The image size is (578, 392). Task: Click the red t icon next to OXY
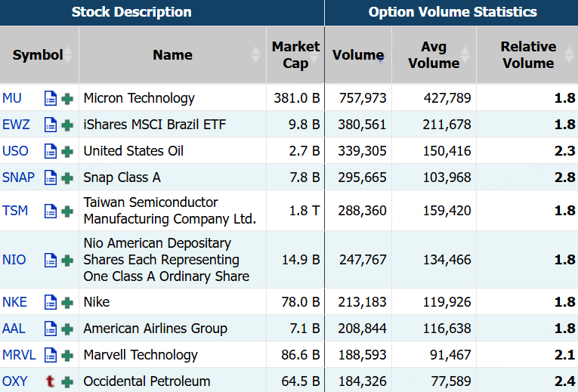(51, 381)
